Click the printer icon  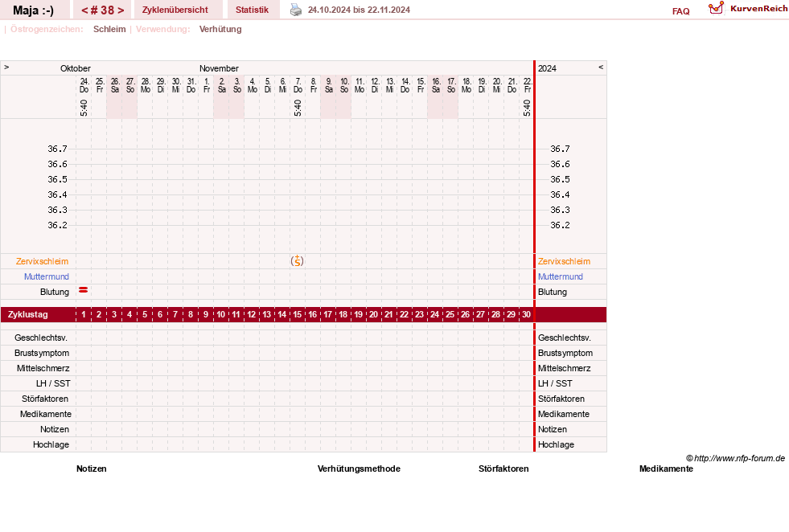coord(296,10)
